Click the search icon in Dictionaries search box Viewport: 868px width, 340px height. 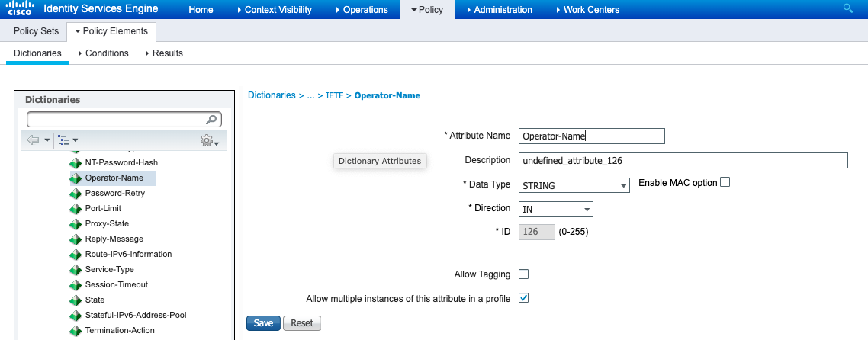[212, 120]
